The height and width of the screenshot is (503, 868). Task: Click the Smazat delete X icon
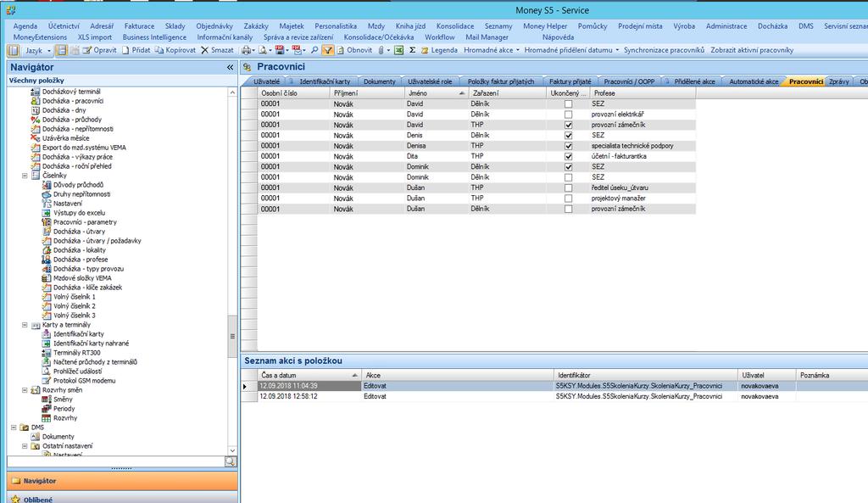(x=205, y=50)
